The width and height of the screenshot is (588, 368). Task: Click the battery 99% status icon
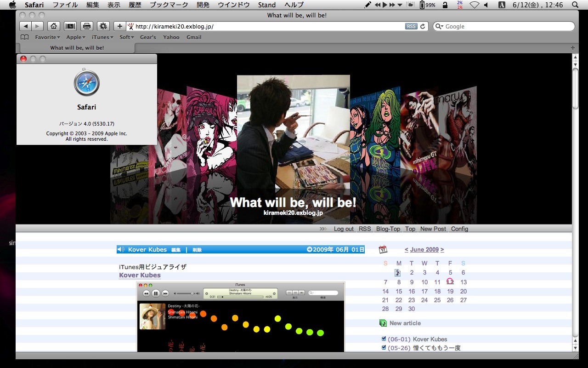pyautogui.click(x=428, y=5)
